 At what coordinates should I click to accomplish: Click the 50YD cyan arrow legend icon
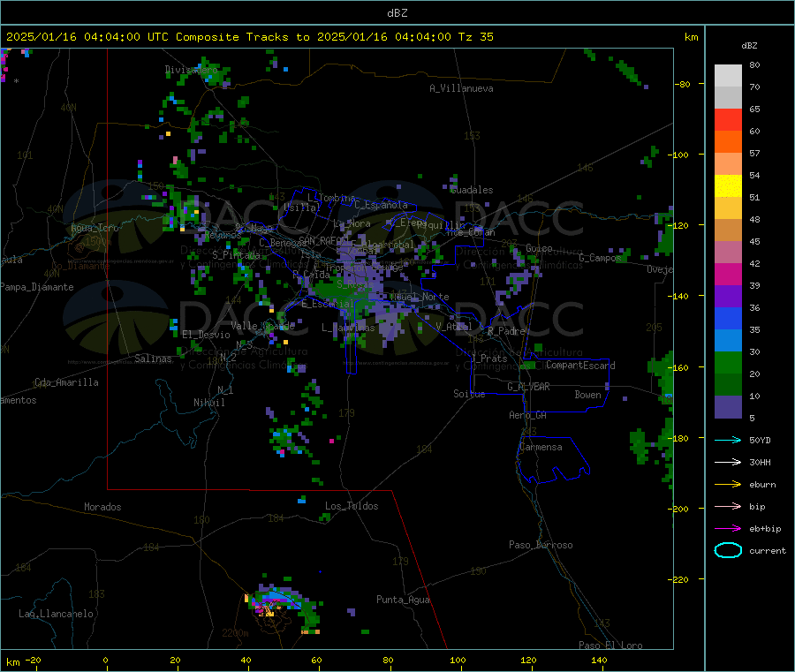click(728, 440)
